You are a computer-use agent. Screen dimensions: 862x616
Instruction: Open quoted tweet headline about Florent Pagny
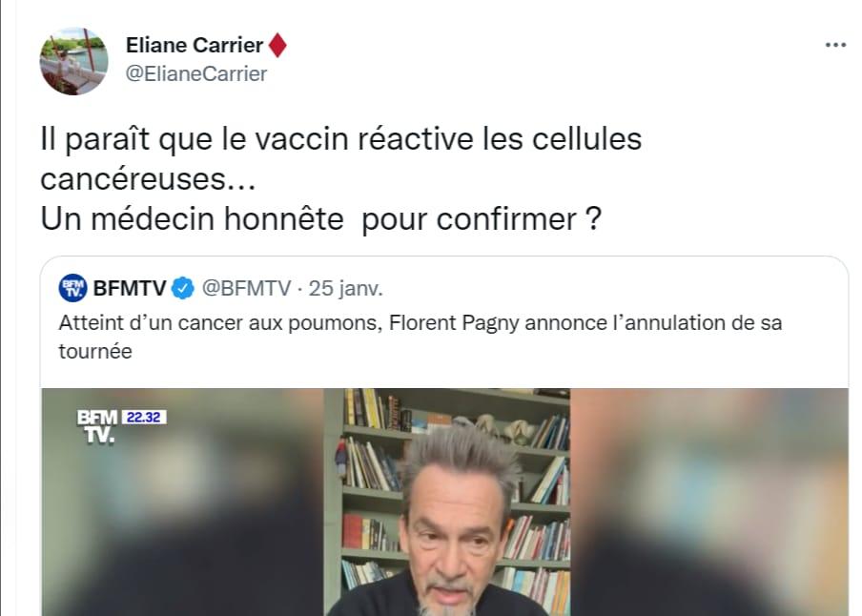pyautogui.click(x=420, y=337)
